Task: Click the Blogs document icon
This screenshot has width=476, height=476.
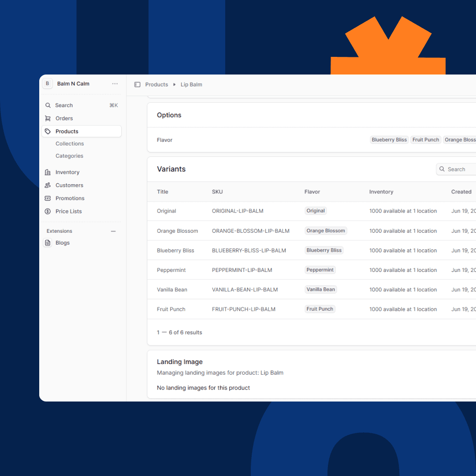Action: click(x=48, y=243)
